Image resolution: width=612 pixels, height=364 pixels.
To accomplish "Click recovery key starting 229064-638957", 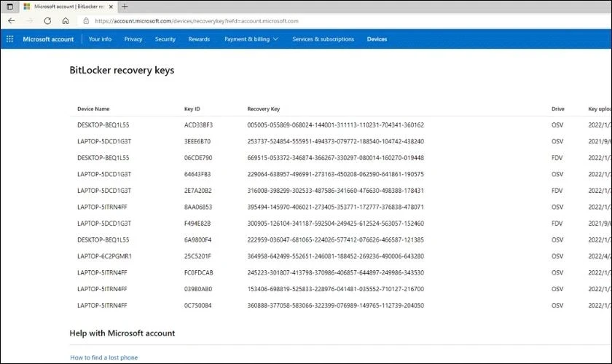I will pos(335,174).
